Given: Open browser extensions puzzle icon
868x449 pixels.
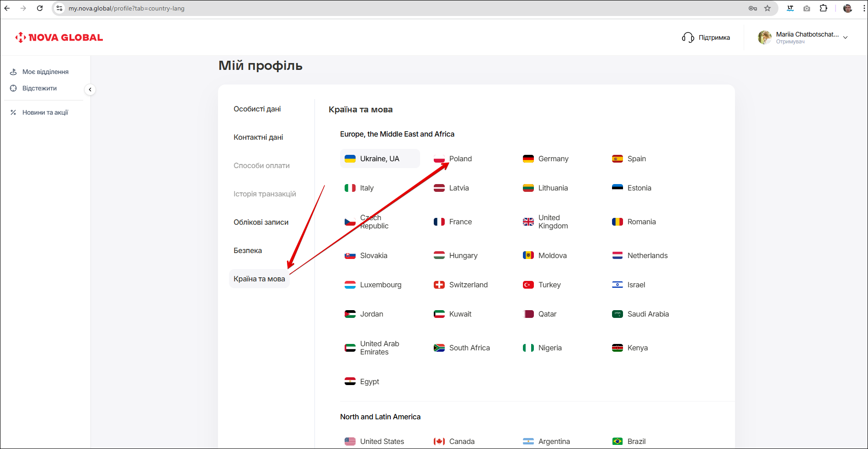Looking at the screenshot, I should click(x=823, y=8).
